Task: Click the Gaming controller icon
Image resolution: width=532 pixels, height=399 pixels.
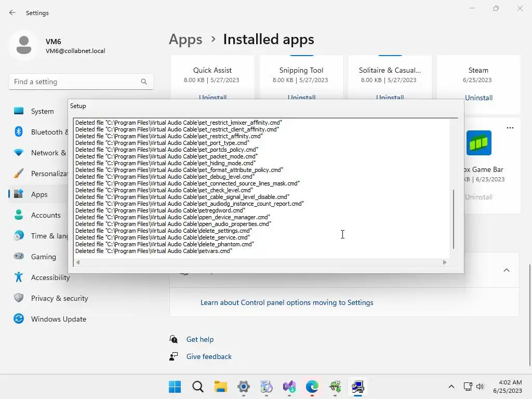Action: (19, 256)
